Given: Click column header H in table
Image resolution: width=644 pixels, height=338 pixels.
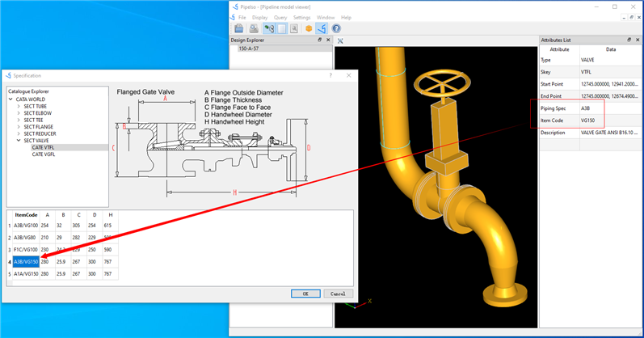Looking at the screenshot, I should coord(111,214).
